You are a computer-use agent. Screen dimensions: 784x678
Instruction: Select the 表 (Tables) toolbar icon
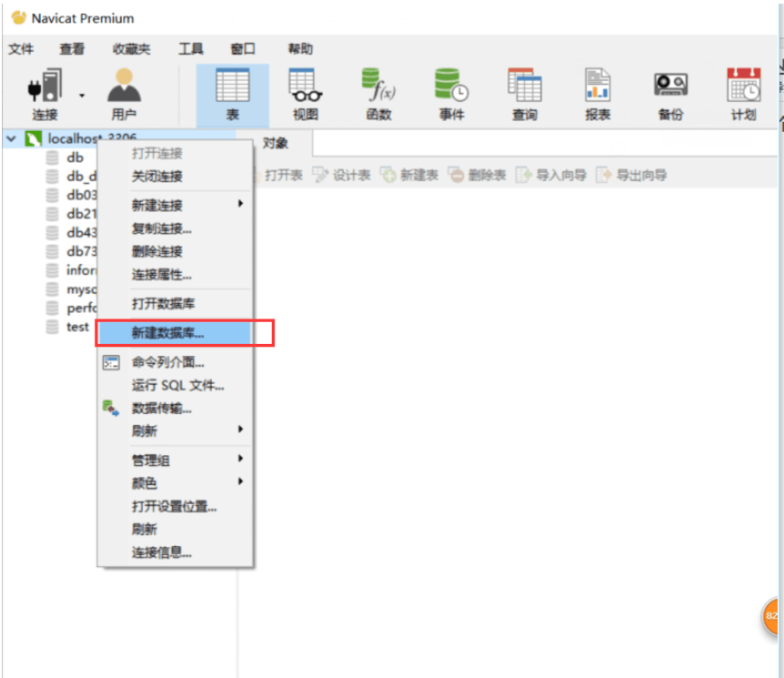pos(232,91)
